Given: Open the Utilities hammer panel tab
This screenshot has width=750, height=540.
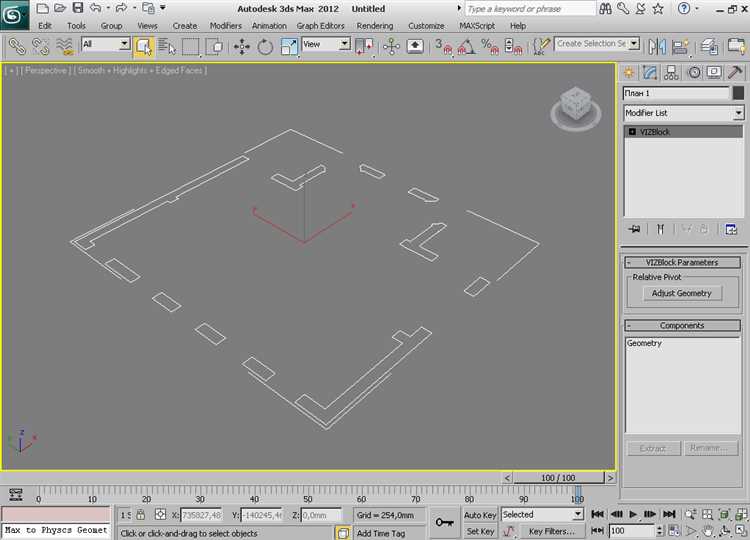Looking at the screenshot, I should [x=735, y=73].
